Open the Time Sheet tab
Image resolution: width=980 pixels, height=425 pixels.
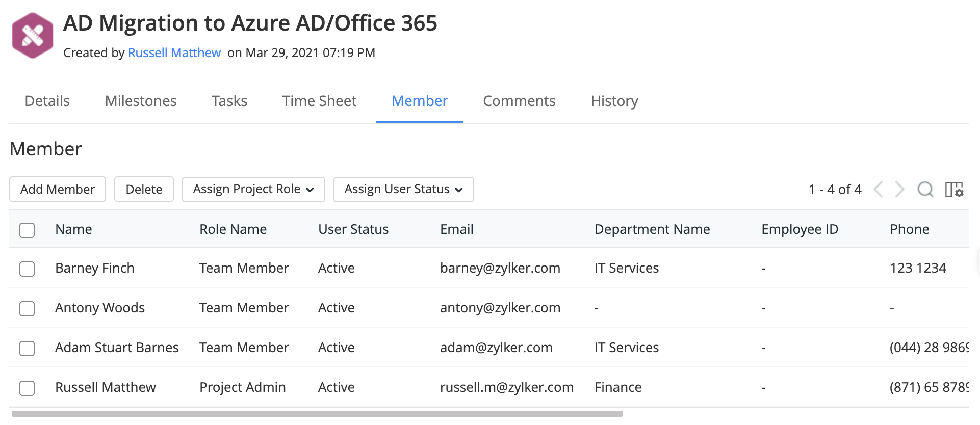pos(319,101)
